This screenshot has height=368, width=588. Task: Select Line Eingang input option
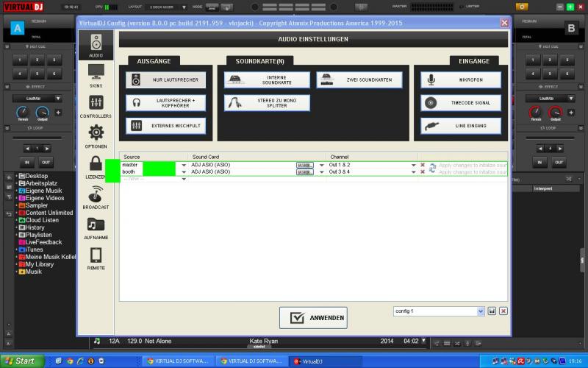[x=461, y=126]
